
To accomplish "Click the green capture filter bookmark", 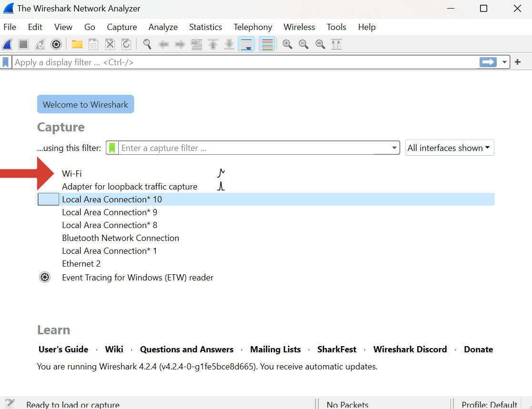I will click(112, 148).
